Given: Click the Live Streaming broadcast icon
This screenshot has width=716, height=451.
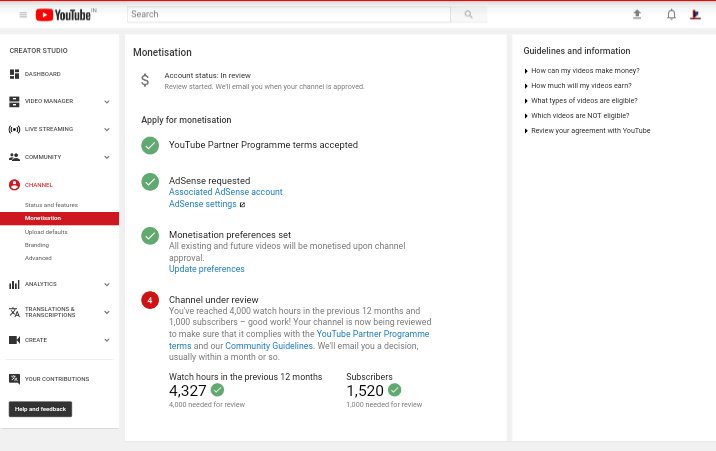Looking at the screenshot, I should 15,129.
